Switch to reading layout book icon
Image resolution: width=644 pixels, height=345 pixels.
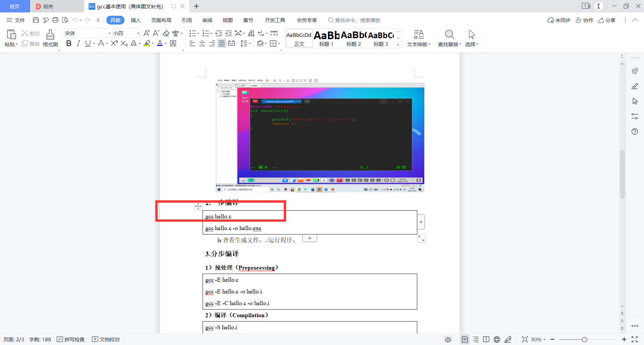point(486,339)
